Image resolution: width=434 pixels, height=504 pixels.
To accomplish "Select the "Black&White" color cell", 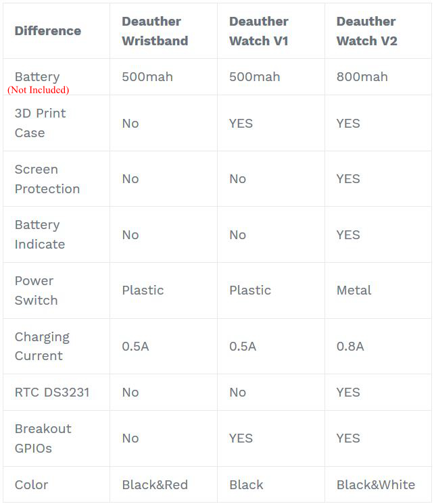I will coord(375,485).
